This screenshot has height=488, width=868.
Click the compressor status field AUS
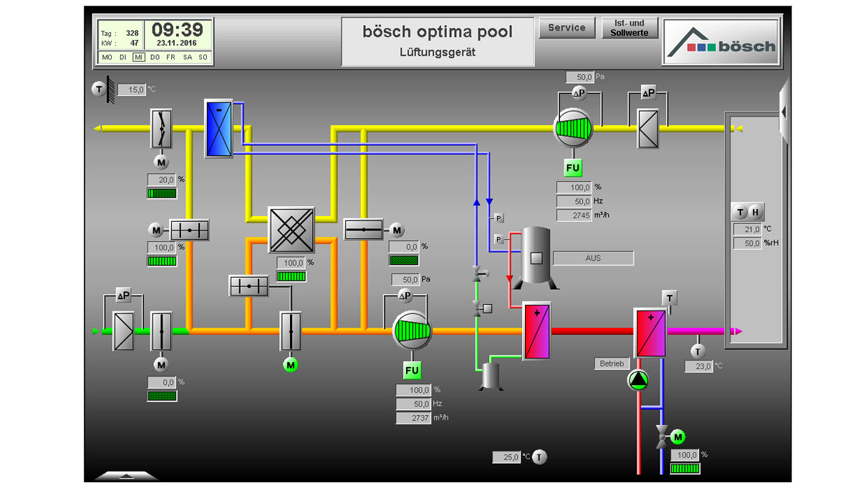click(x=593, y=258)
